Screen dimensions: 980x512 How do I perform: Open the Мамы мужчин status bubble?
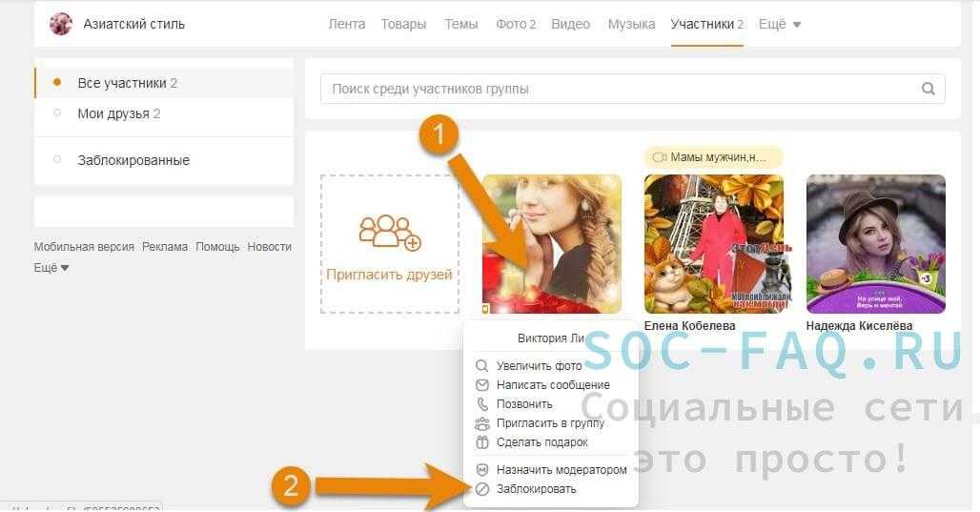[713, 157]
